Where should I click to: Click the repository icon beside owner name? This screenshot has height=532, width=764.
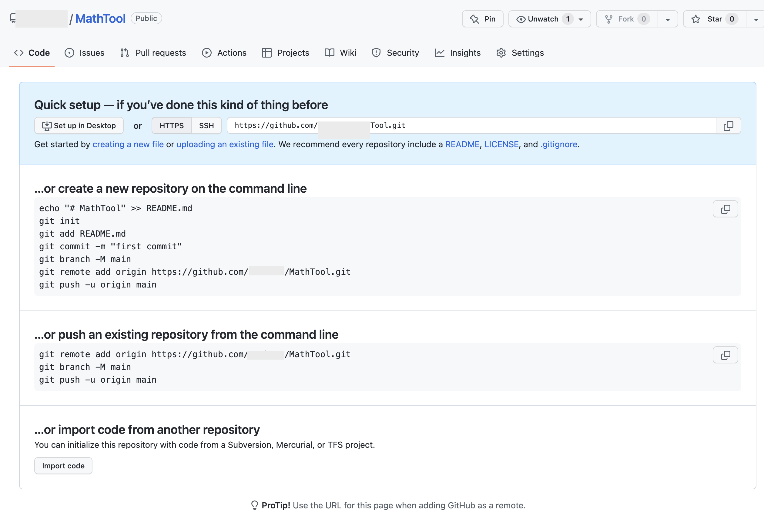click(x=13, y=18)
